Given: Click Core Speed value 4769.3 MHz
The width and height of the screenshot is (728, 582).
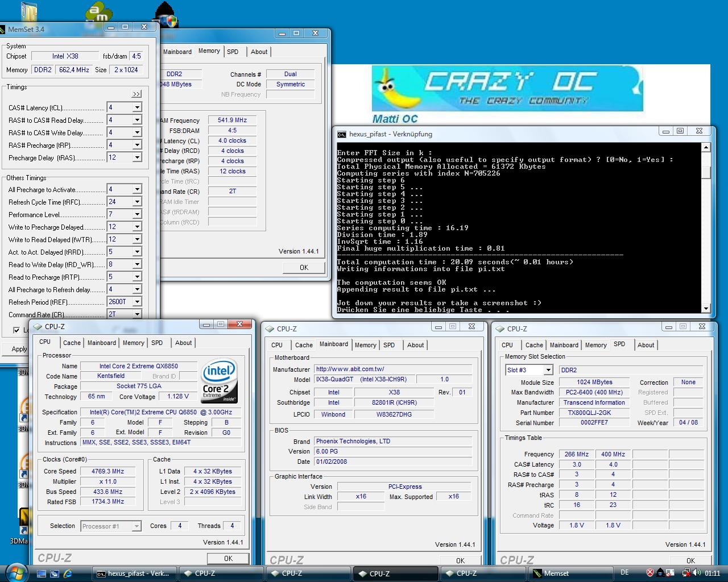Looking at the screenshot, I should click(108, 471).
